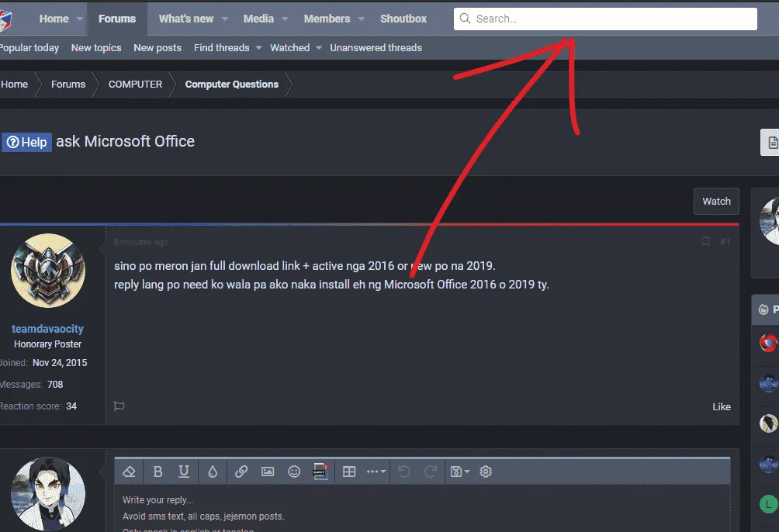This screenshot has width=779, height=532.
Task: Expand the more options ellipsis dropdown
Action: pyautogui.click(x=376, y=472)
